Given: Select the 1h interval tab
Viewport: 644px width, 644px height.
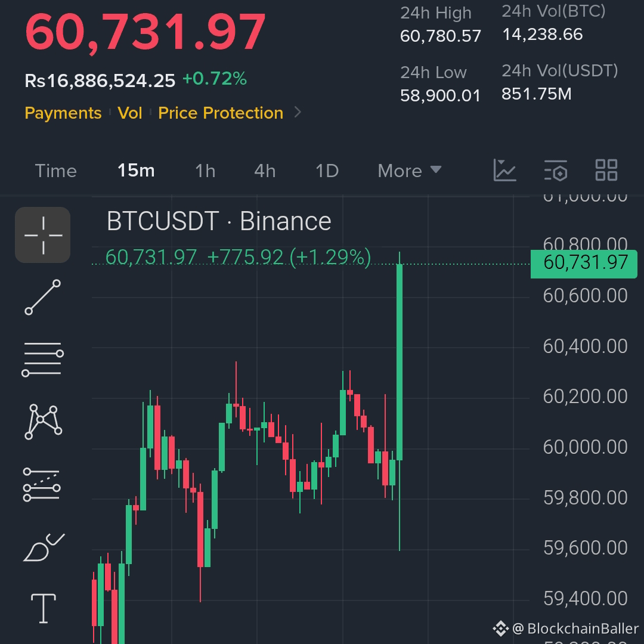Looking at the screenshot, I should (205, 171).
